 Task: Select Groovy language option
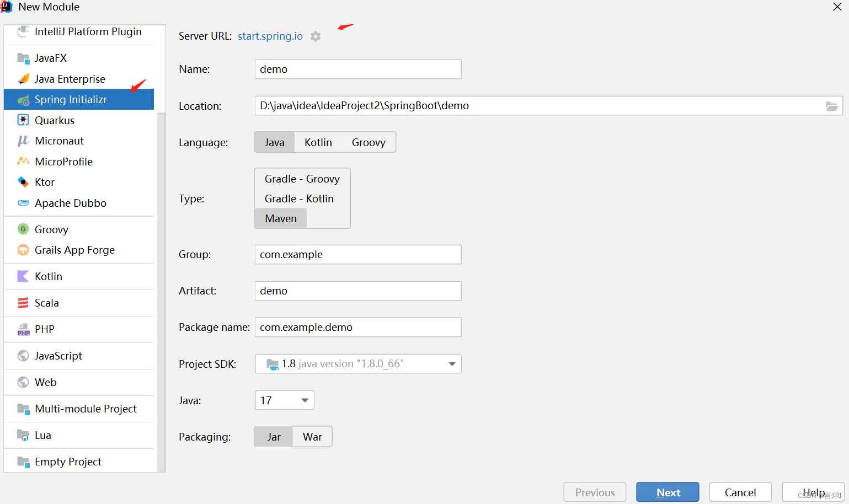pos(369,142)
